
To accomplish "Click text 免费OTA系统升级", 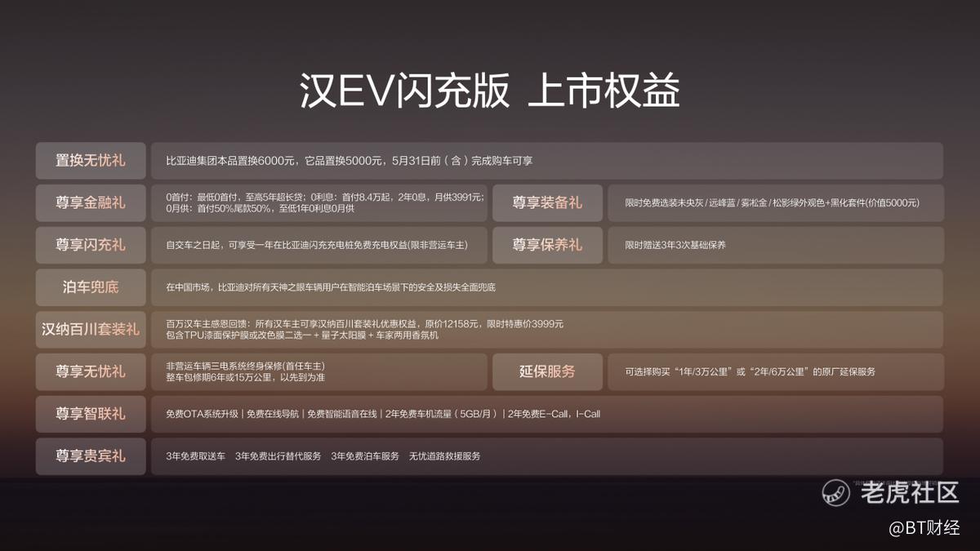I will click(x=202, y=414).
